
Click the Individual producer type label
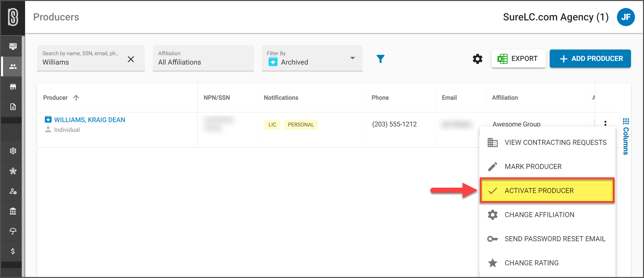coord(67,130)
